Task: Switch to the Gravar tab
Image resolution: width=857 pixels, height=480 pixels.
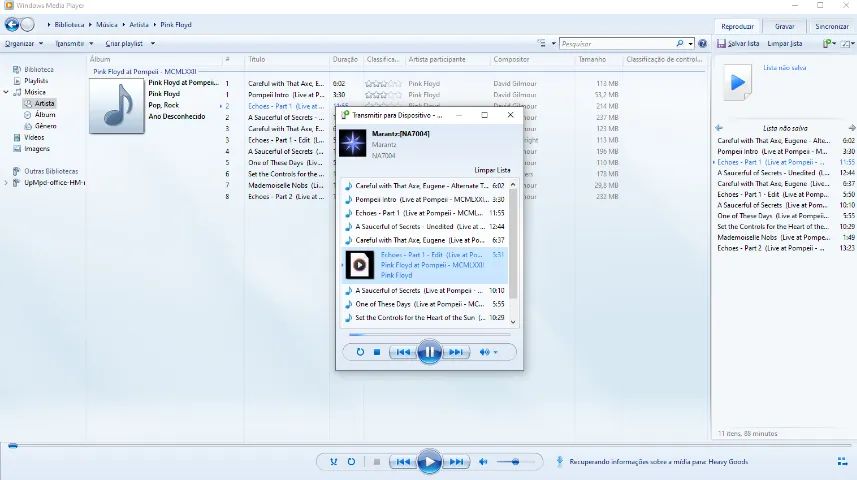Action: [784, 26]
